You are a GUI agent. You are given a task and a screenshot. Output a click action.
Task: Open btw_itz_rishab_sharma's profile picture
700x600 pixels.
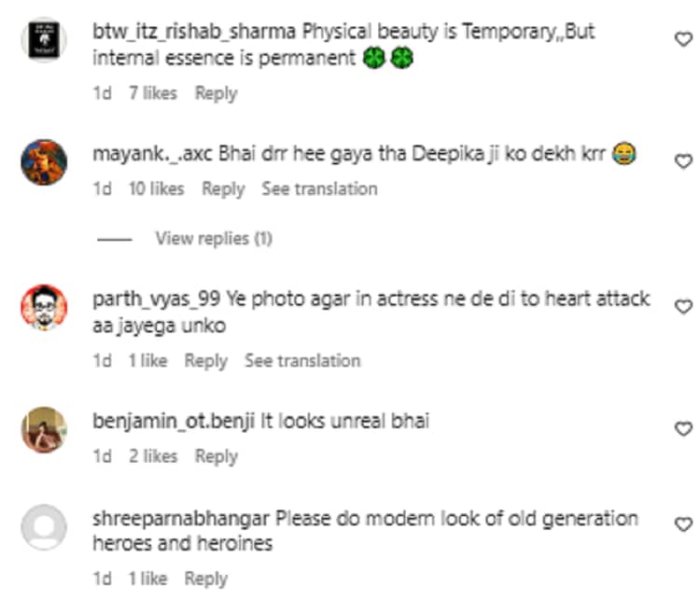[x=44, y=41]
